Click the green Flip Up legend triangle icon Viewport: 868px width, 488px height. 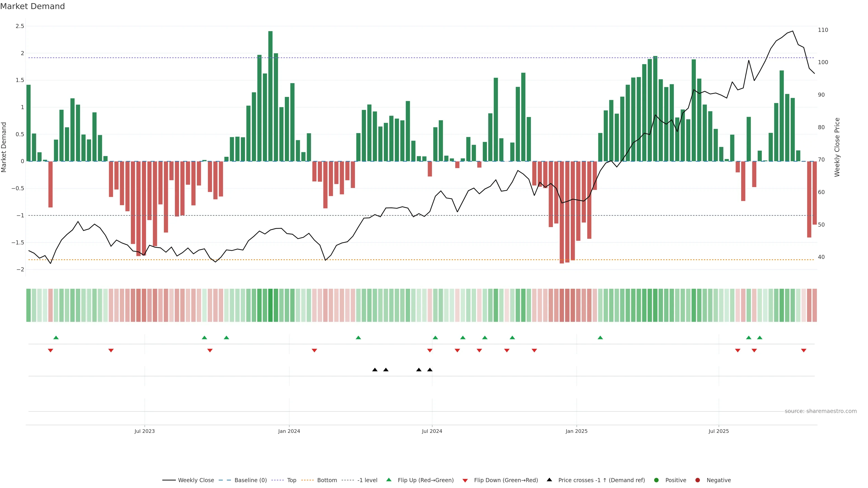click(389, 480)
